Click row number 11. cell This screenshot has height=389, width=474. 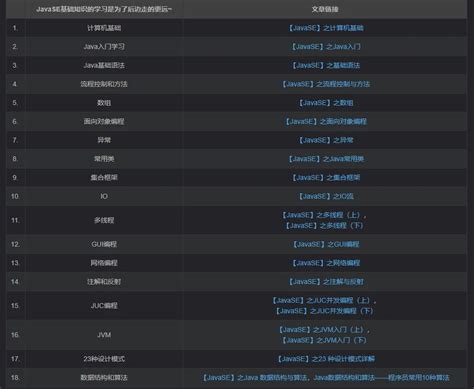point(15,220)
